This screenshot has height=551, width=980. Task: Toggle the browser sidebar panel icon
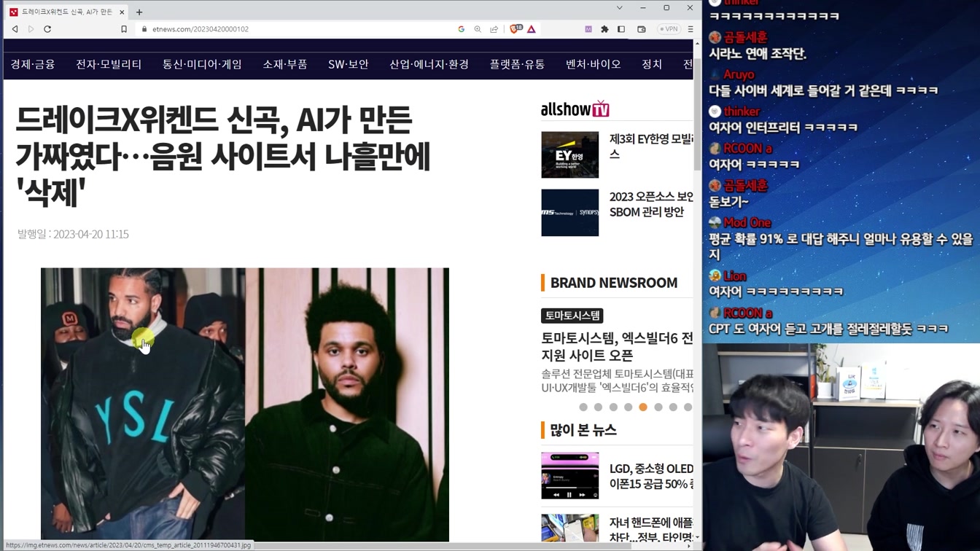(621, 29)
